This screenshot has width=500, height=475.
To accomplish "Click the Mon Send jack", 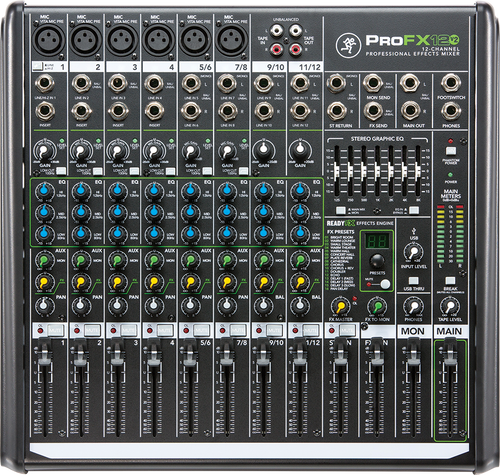I will [x=373, y=83].
